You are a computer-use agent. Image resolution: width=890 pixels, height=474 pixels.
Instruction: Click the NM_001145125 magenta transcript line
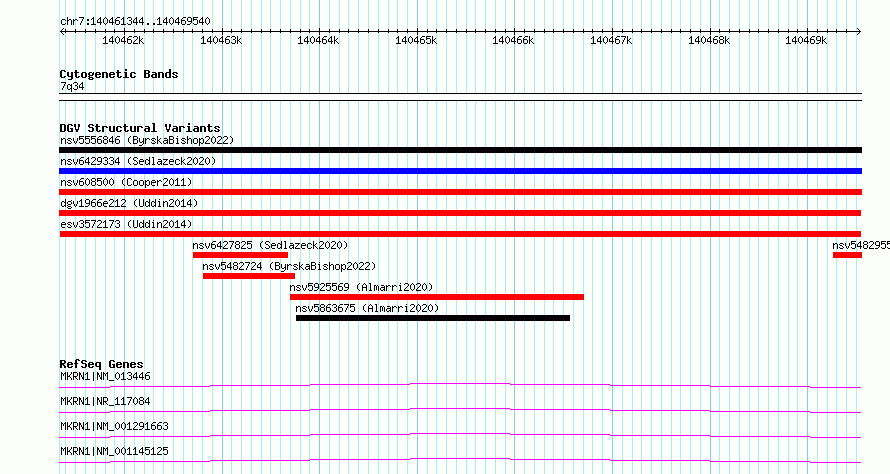pos(460,460)
